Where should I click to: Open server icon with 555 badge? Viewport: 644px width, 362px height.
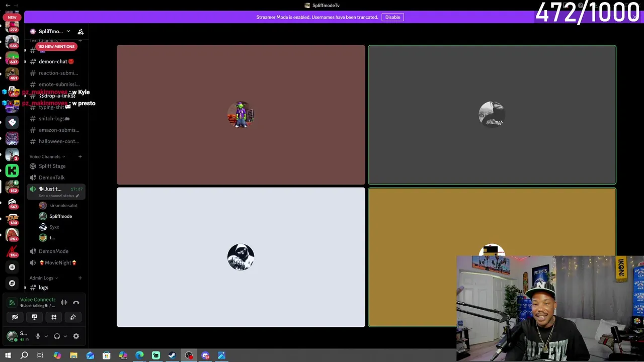pos(12,41)
